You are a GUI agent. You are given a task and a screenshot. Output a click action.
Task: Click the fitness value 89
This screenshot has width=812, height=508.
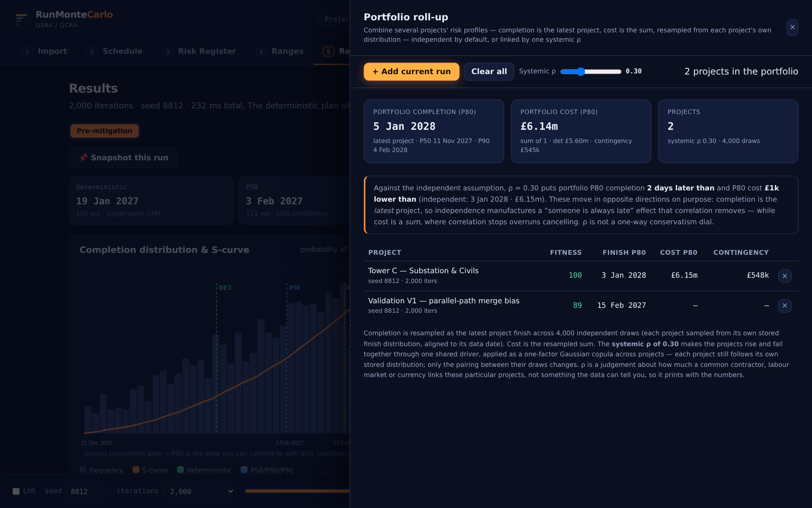(x=577, y=306)
